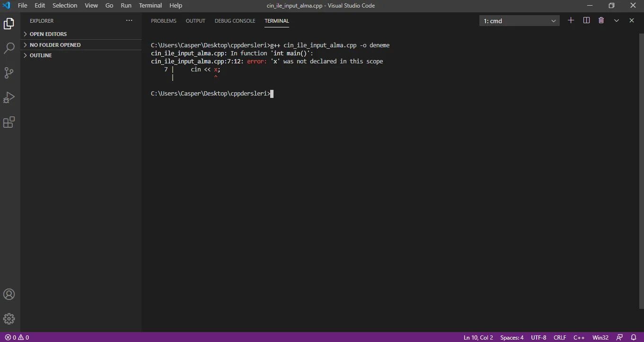644x342 pixels.
Task: Expand the Open Editors section
Action: tap(81, 34)
